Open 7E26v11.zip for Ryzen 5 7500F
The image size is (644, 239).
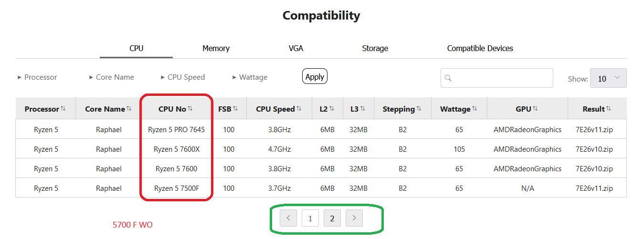coord(594,188)
